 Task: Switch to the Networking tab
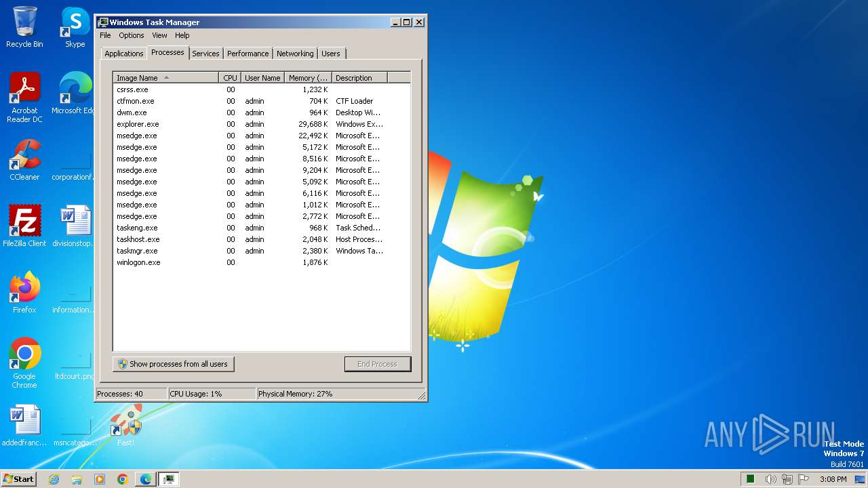coord(295,54)
